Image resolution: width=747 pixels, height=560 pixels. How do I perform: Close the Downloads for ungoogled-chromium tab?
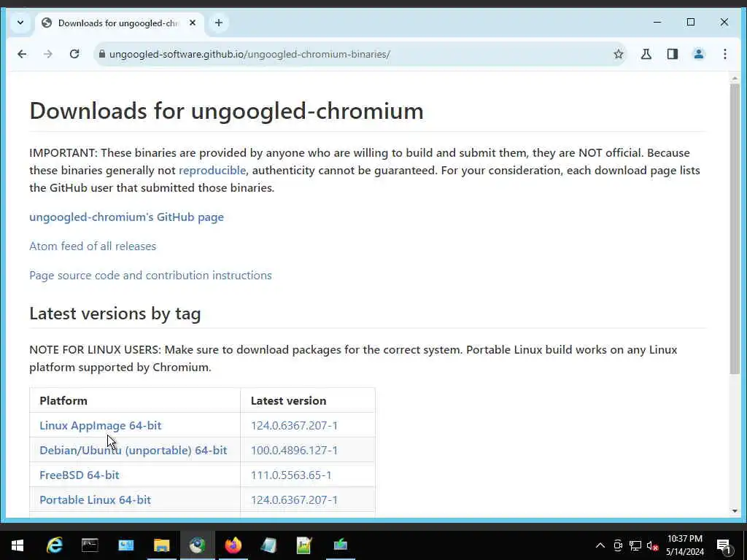point(193,23)
